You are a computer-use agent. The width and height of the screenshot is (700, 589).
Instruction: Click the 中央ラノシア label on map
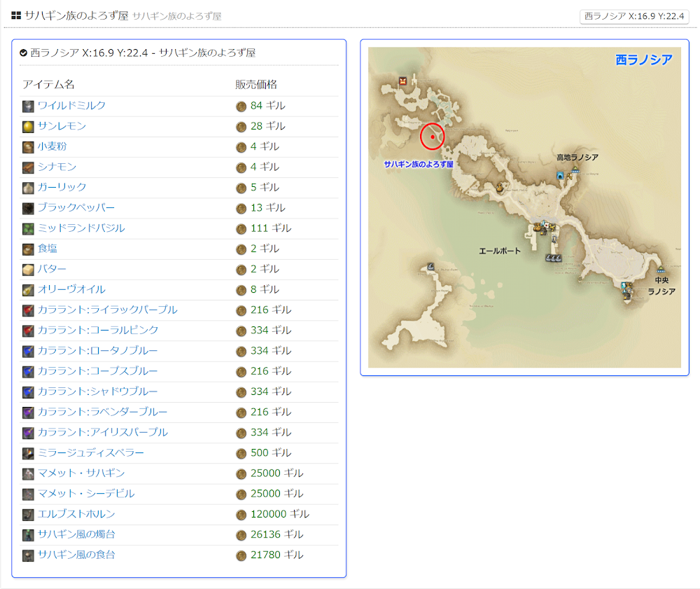(661, 286)
